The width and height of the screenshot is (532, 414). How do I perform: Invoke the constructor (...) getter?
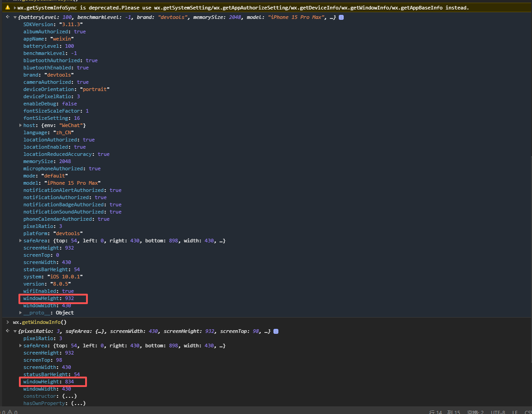click(69, 396)
